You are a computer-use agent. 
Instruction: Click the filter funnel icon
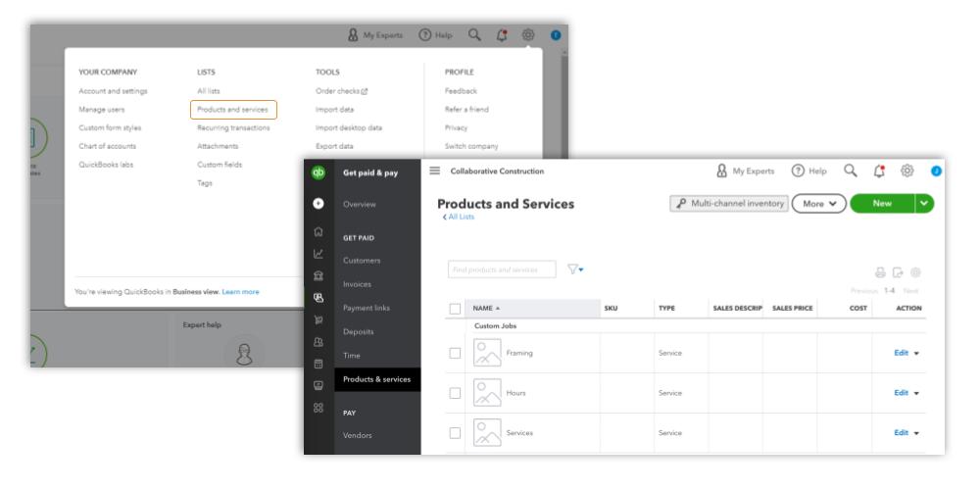coord(574,269)
